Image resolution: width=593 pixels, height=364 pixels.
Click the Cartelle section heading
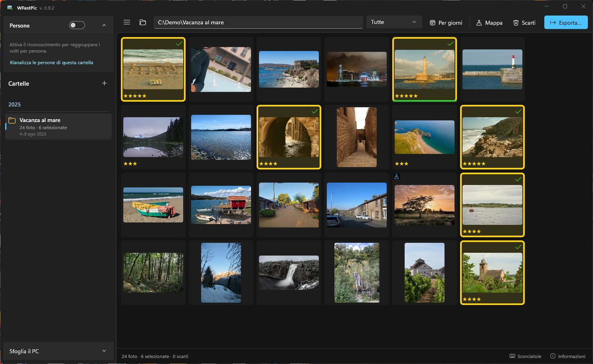pos(19,83)
